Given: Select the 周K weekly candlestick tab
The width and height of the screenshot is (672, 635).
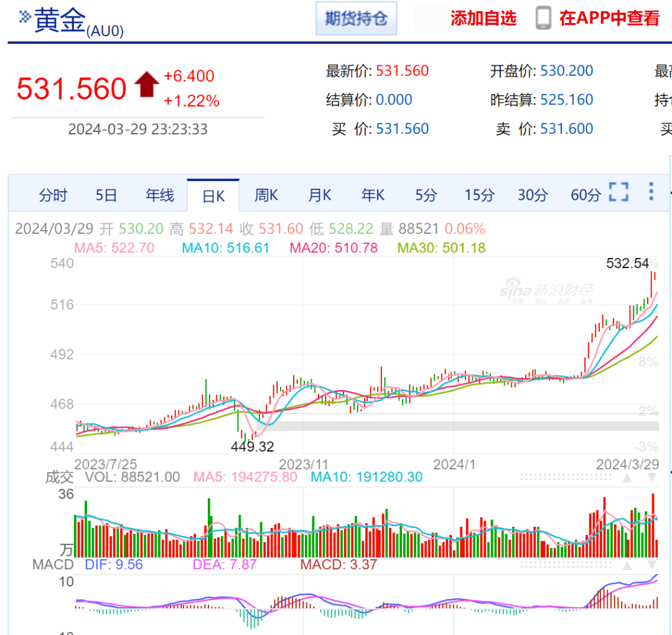Looking at the screenshot, I should pyautogui.click(x=266, y=196).
